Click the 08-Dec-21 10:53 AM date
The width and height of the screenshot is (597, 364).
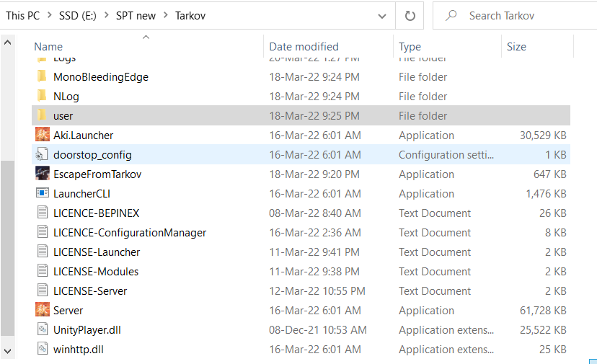(318, 329)
